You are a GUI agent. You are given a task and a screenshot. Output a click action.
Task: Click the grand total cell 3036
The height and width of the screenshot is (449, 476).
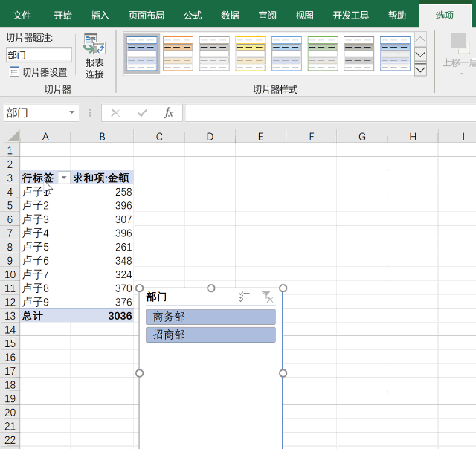102,316
